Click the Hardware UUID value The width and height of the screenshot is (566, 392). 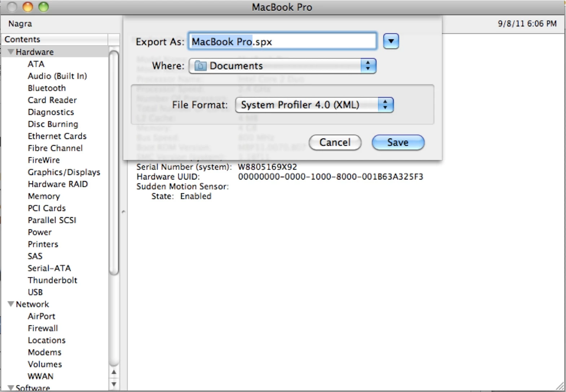coord(330,177)
